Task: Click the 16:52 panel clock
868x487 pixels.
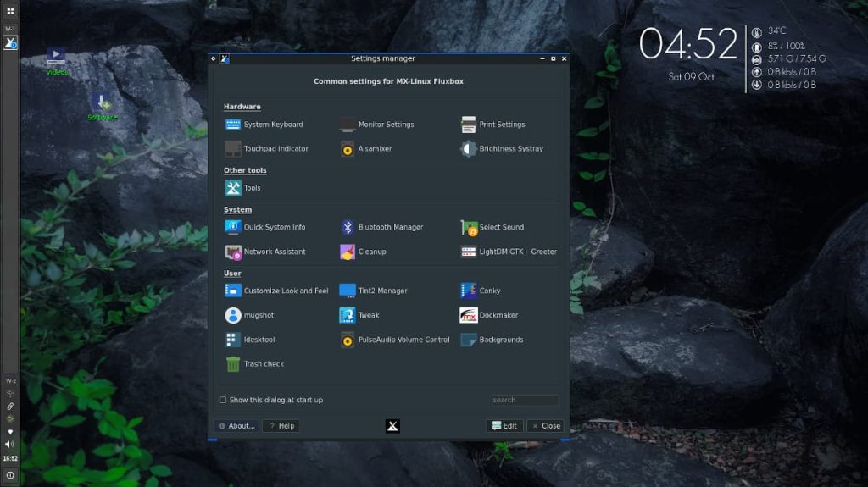Action: click(10, 459)
